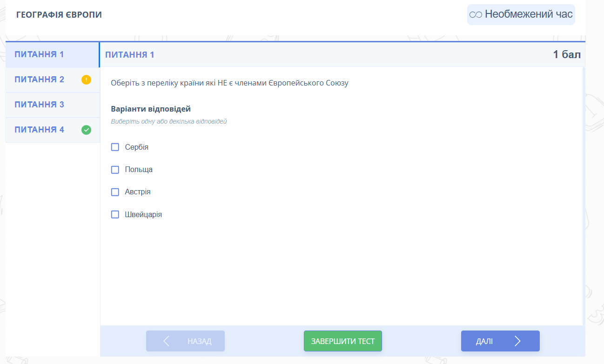604x364 pixels.
Task: Click the Швейцарія answer label text
Action: pos(143,215)
